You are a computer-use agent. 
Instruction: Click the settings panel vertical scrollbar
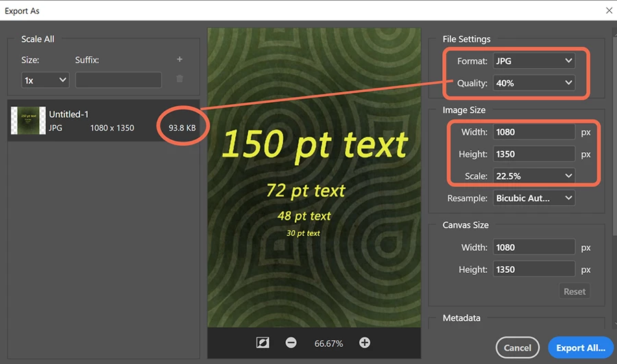(615, 136)
